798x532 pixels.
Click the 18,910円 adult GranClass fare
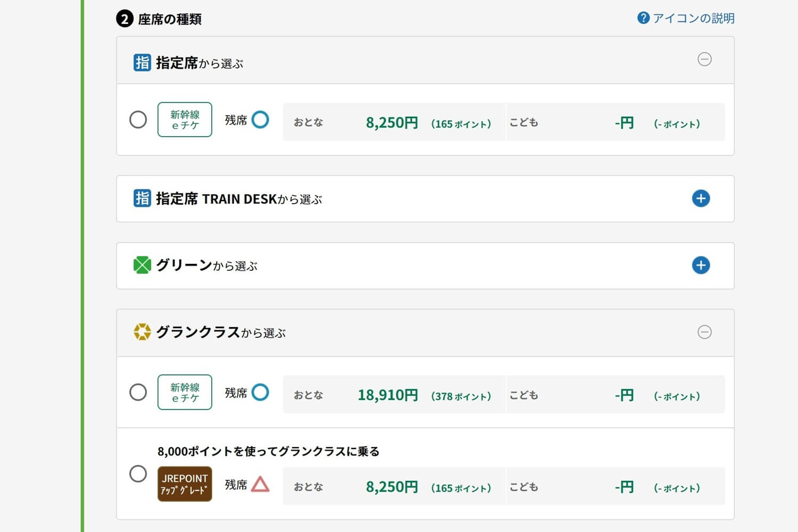[x=387, y=395]
